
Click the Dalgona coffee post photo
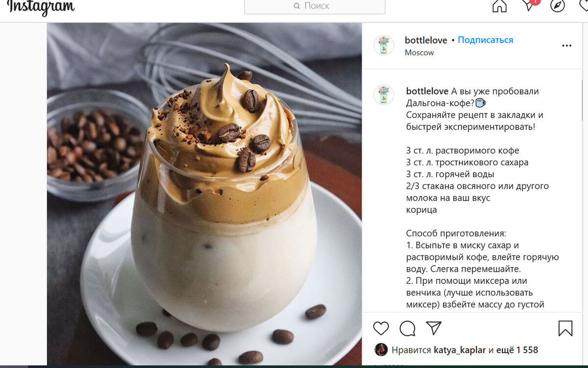204,194
